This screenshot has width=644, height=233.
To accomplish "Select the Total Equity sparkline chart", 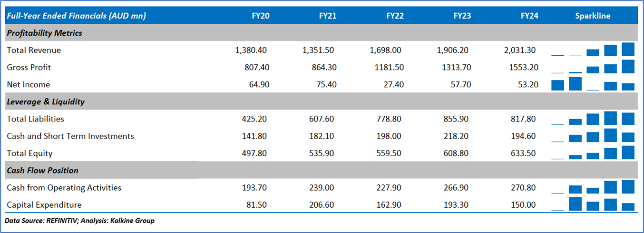I will coord(593,153).
